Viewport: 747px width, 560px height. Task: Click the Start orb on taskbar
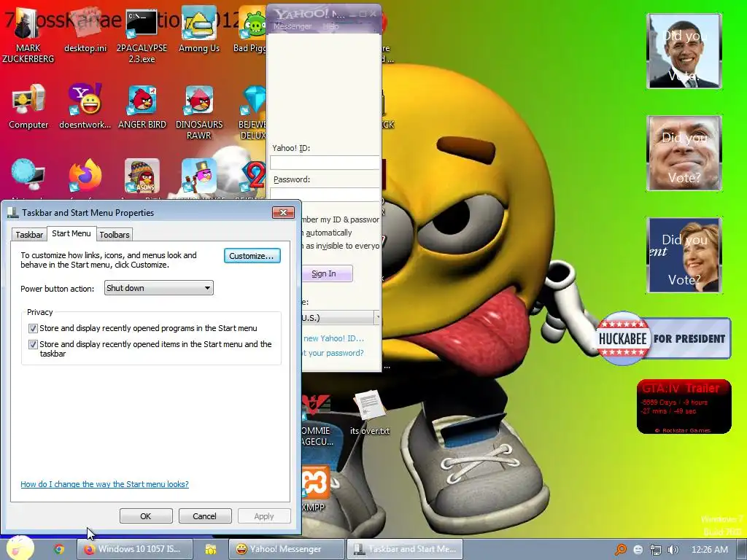click(20, 548)
